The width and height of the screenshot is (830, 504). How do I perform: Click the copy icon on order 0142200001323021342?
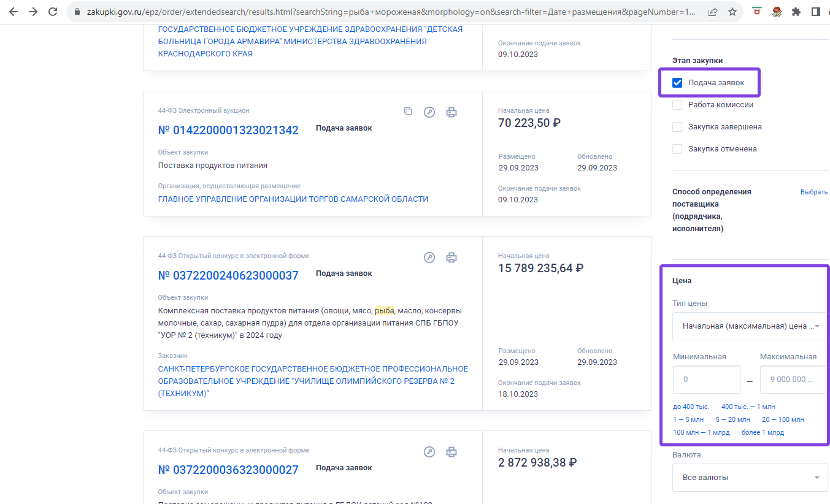(x=408, y=112)
